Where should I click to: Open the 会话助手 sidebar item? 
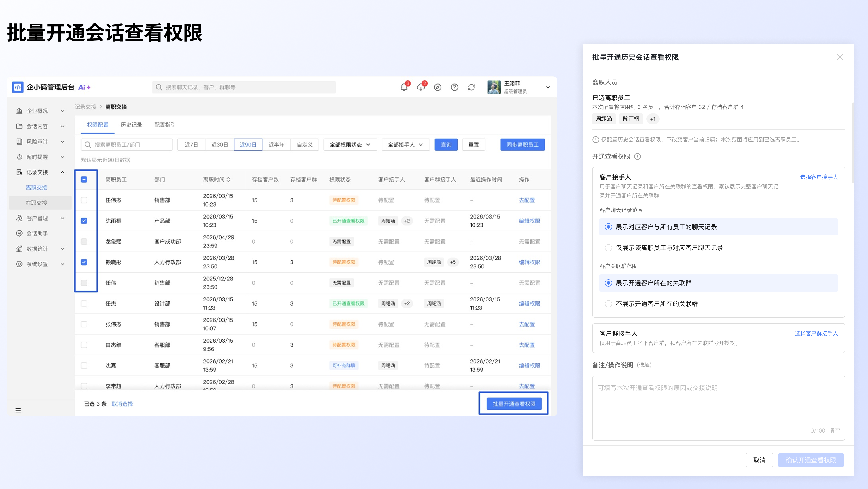pyautogui.click(x=37, y=233)
